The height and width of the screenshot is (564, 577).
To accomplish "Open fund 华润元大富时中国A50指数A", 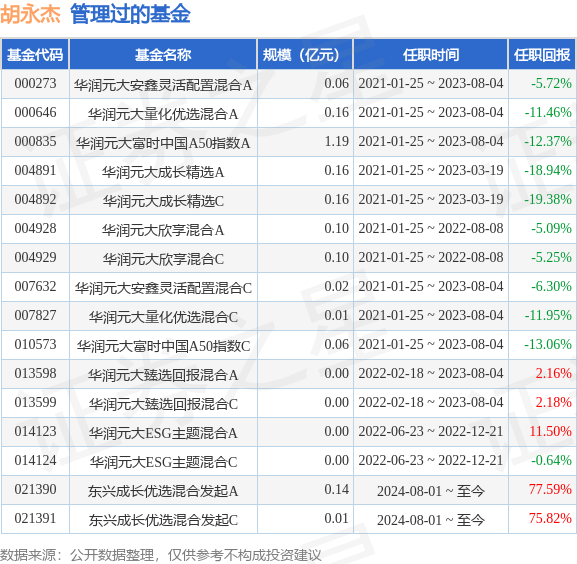I will click(x=163, y=143).
